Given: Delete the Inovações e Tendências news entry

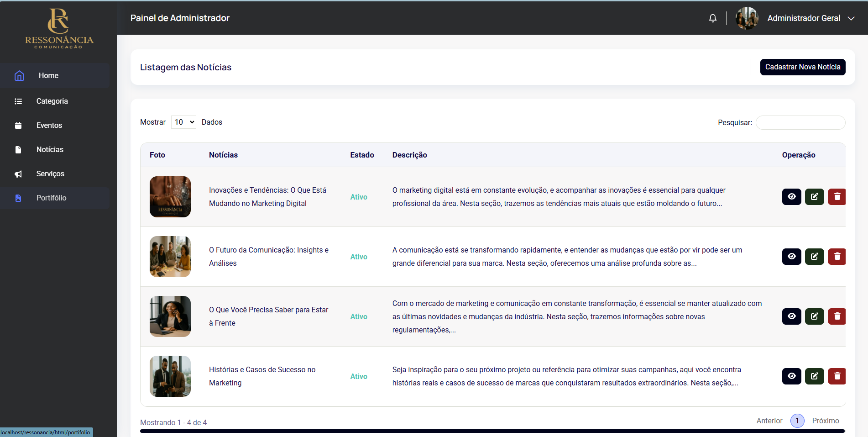Looking at the screenshot, I should [837, 197].
